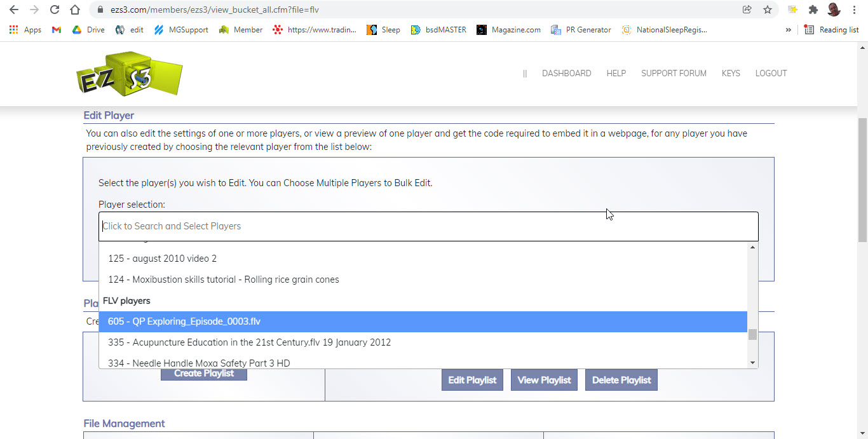Click the page vertical scrollbar thumb
Viewport: 868px width, 439px height.
[862, 180]
